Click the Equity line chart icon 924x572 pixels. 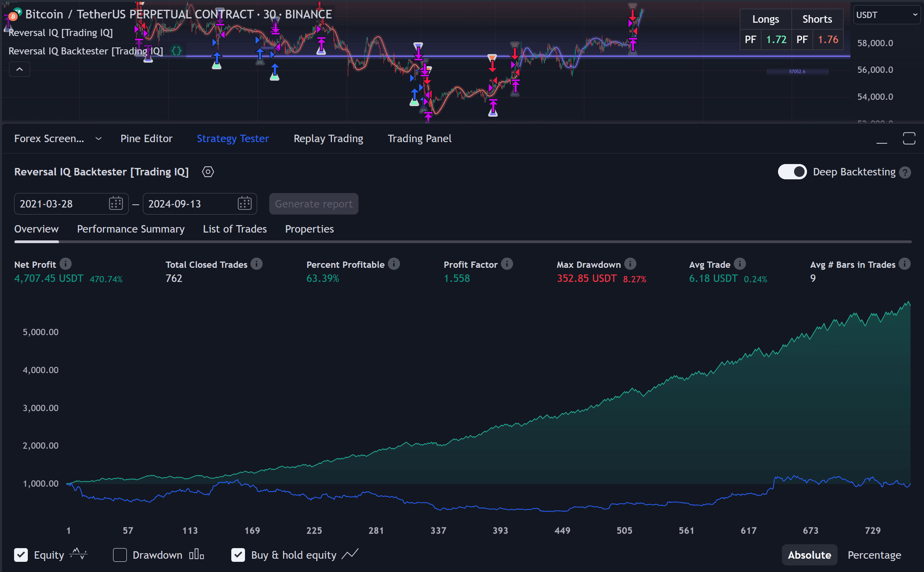pyautogui.click(x=78, y=554)
